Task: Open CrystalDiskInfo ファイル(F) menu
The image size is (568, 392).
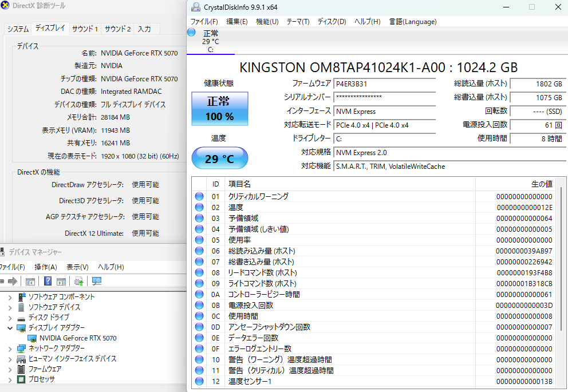Action: point(204,22)
